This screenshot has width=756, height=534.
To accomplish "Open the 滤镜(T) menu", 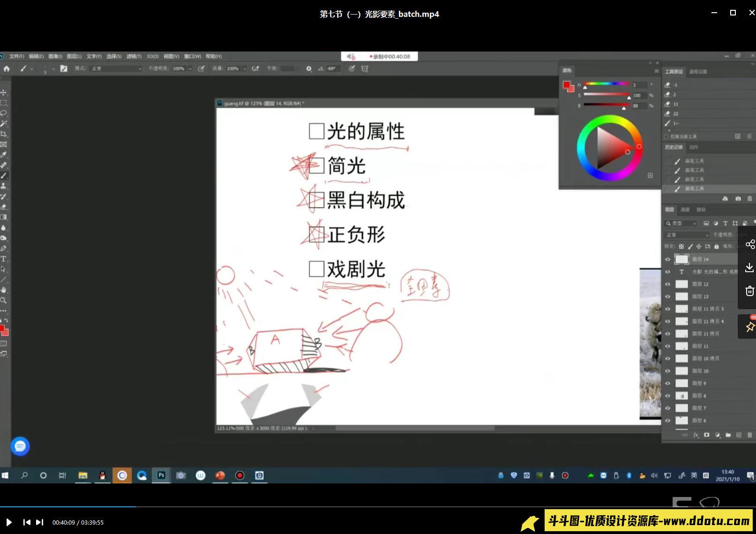I will [134, 56].
